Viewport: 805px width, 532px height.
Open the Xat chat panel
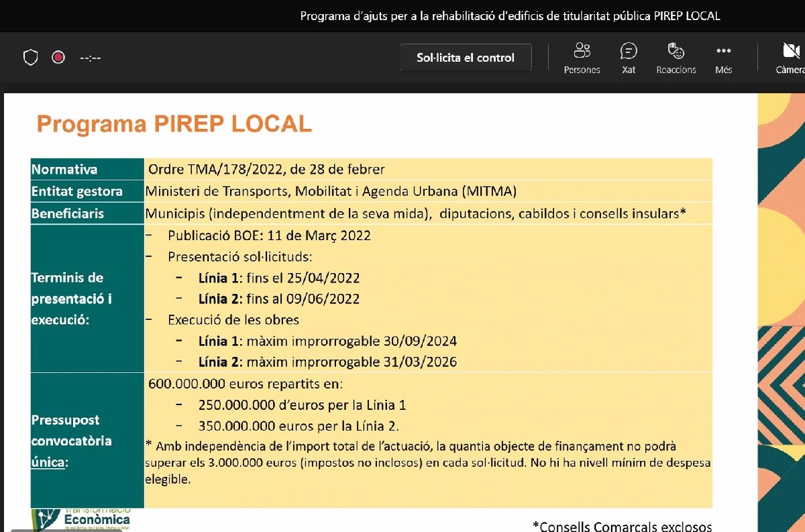(x=628, y=58)
